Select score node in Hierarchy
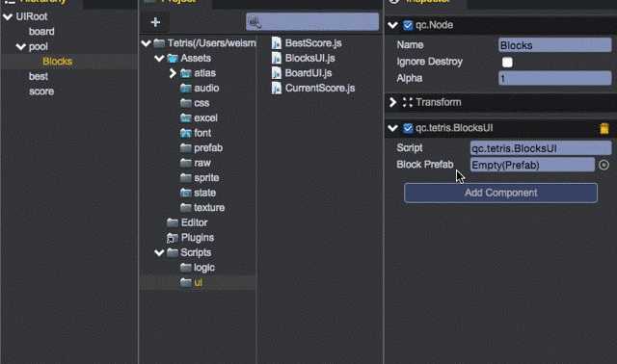The height and width of the screenshot is (364, 617). (41, 91)
